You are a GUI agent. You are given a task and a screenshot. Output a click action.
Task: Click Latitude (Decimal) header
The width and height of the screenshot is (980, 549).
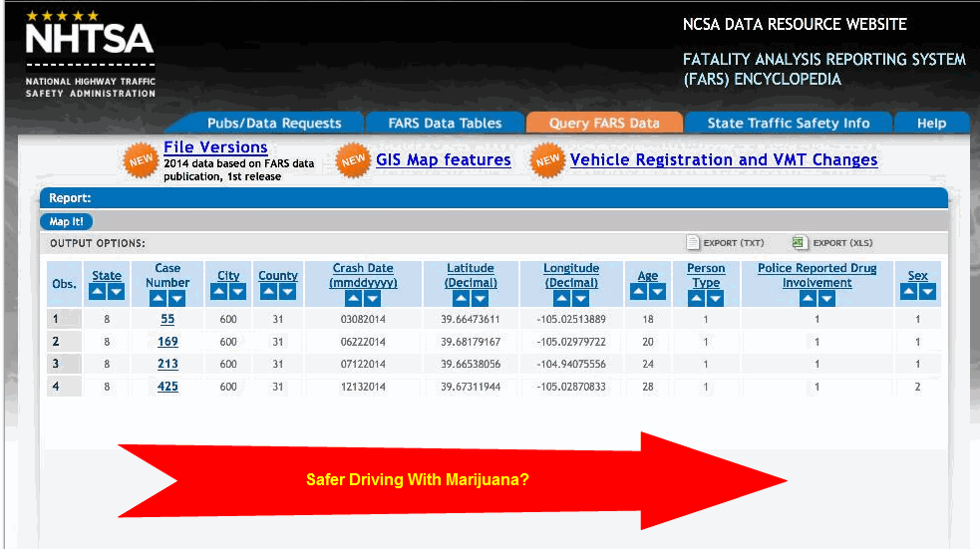[471, 275]
